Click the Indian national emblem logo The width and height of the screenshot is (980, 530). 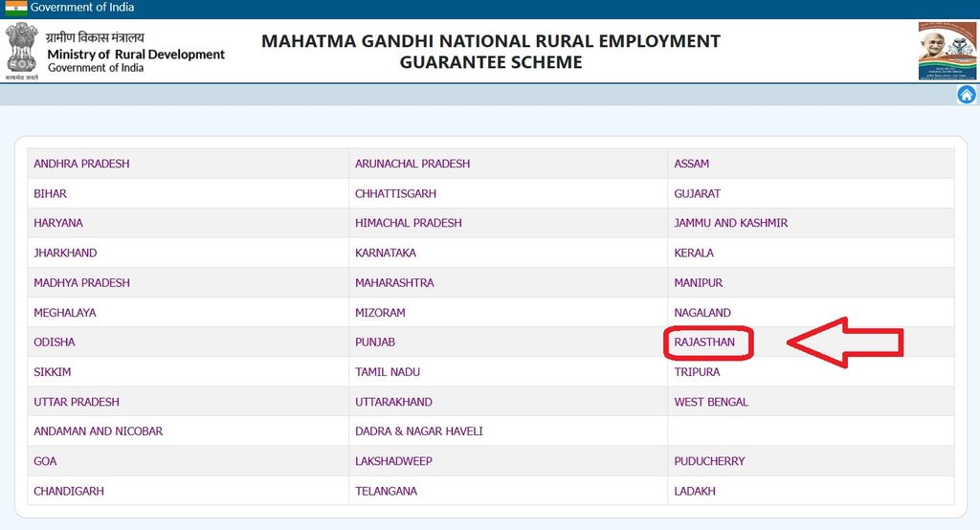click(x=22, y=52)
